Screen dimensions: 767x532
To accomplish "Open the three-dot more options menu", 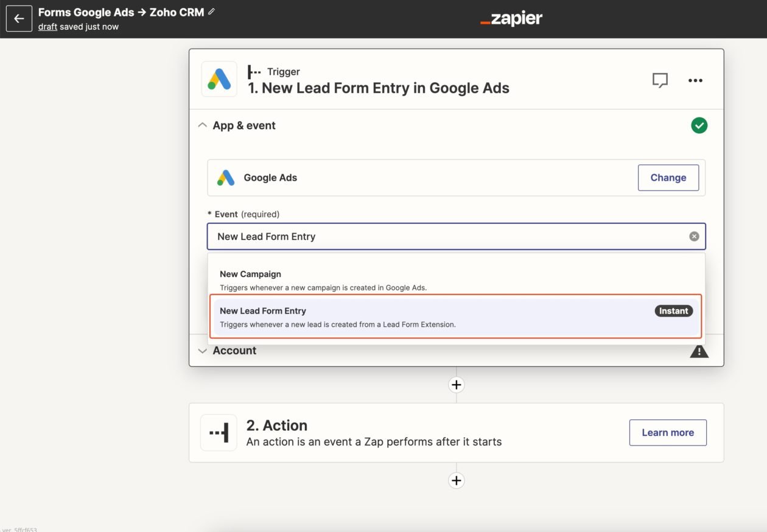I will (695, 80).
